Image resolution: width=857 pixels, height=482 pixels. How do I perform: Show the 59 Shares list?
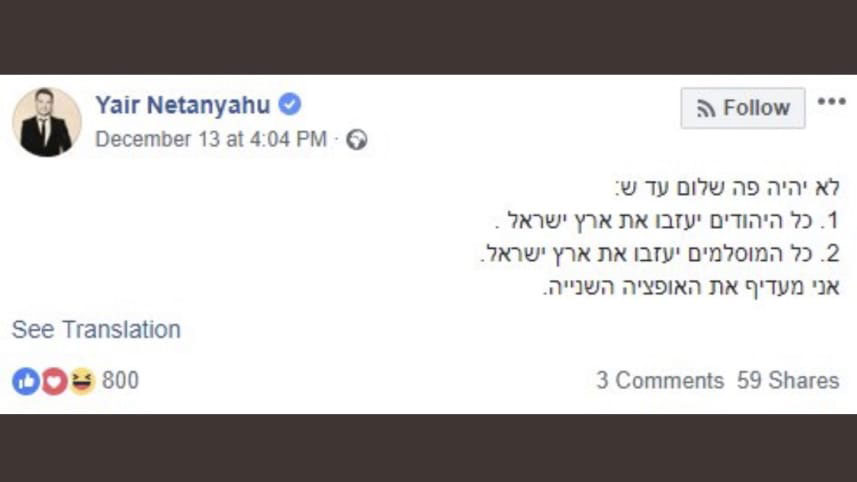point(788,381)
